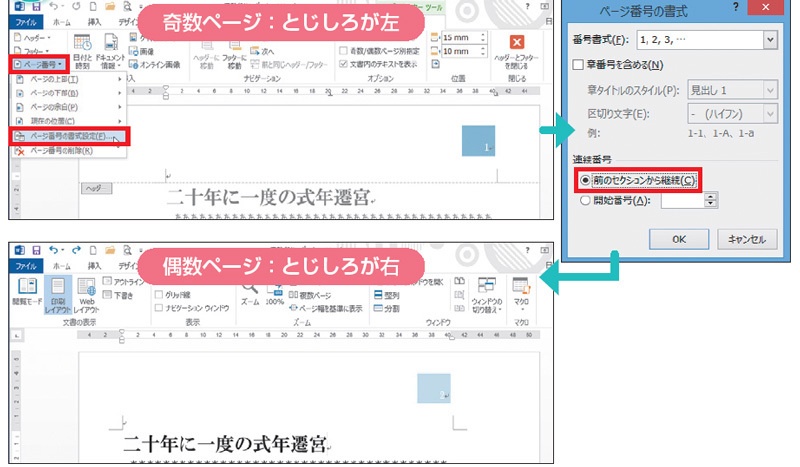The image size is (800, 467).
Task: Click the ドキュメント情報 icon
Action: pos(109,42)
